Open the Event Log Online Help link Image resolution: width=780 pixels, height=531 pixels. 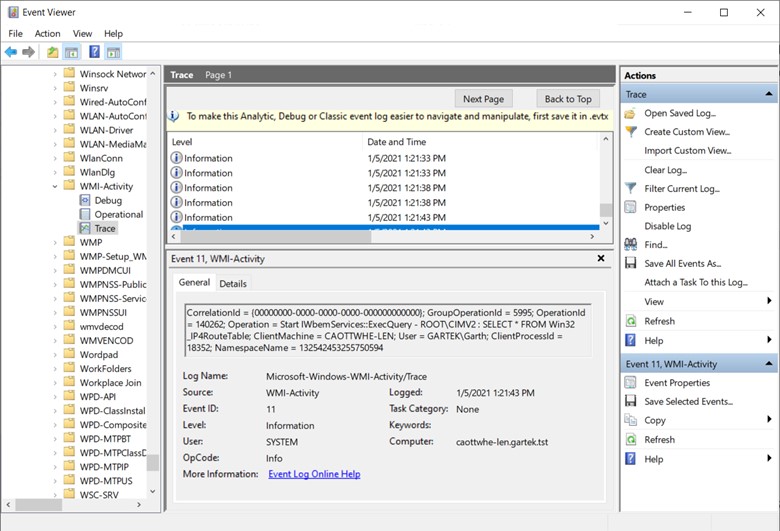pyautogui.click(x=314, y=474)
